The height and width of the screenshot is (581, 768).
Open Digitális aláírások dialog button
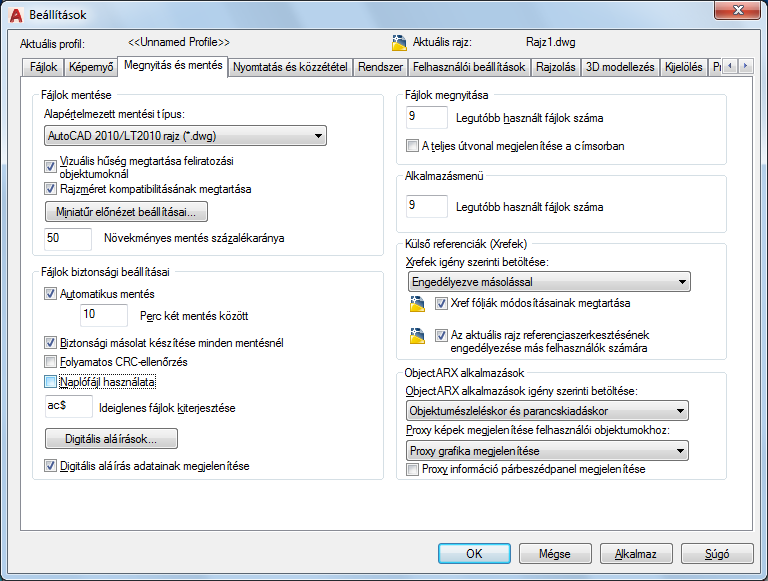point(111,438)
